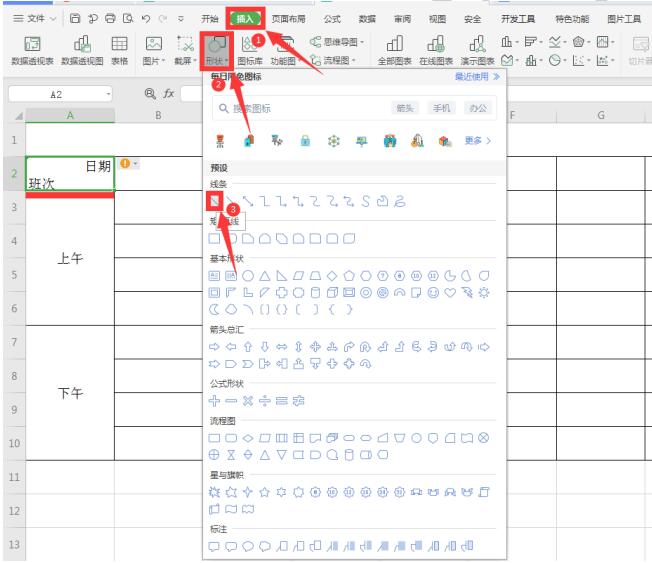Select the S-shaped curve line shape

tap(366, 202)
